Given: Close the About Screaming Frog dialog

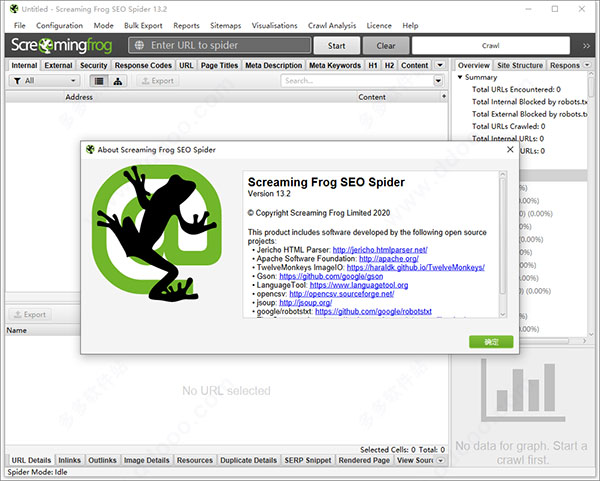Looking at the screenshot, I should click(x=510, y=150).
